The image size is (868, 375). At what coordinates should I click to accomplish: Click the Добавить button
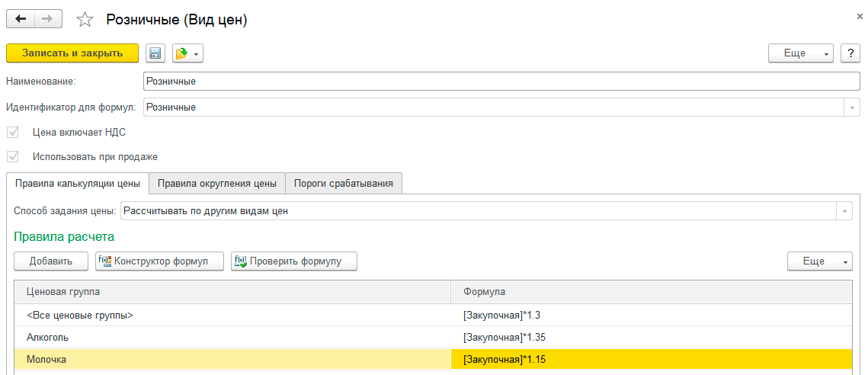coord(51,261)
